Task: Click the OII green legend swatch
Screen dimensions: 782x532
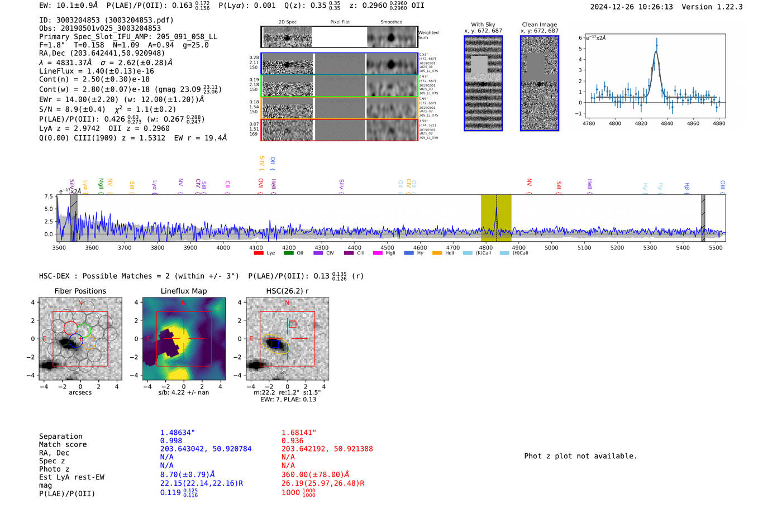Action: tap(289, 253)
